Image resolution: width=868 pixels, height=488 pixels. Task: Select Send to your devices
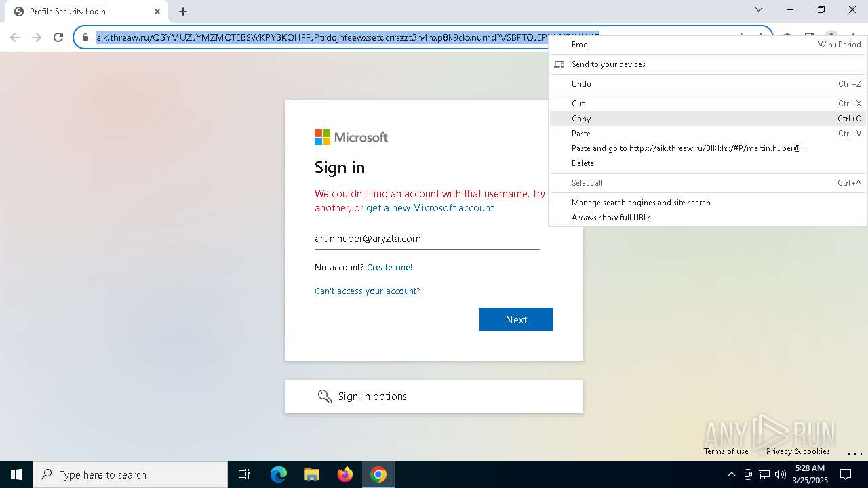click(x=708, y=64)
